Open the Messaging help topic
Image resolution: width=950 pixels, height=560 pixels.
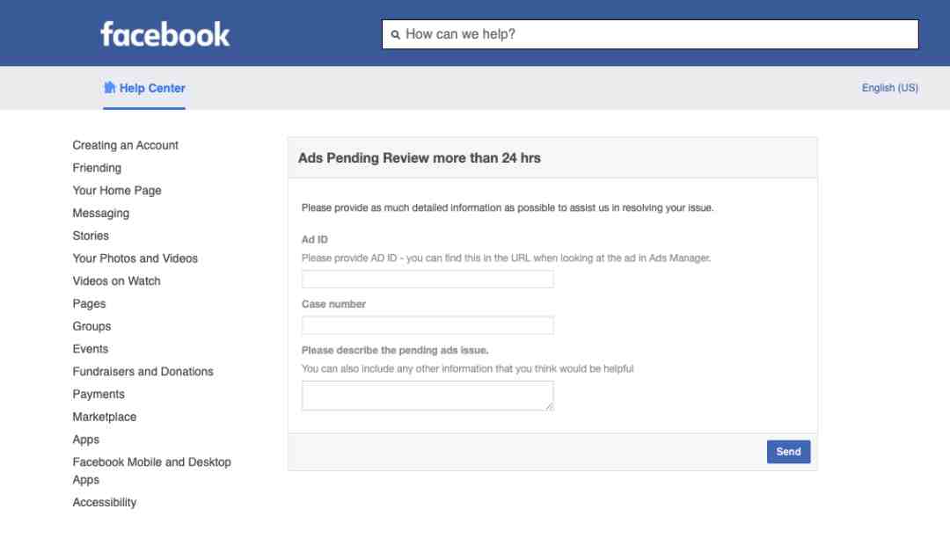(100, 213)
